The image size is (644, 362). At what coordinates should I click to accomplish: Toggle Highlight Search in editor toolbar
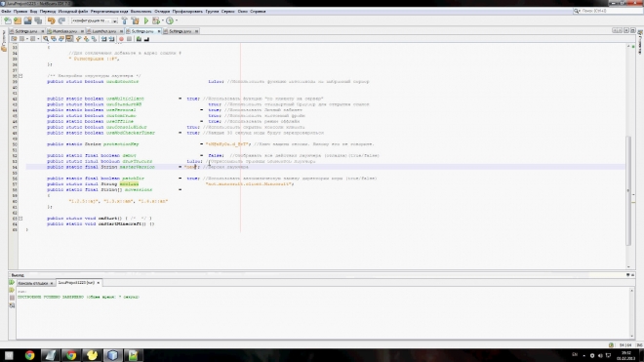69,39
